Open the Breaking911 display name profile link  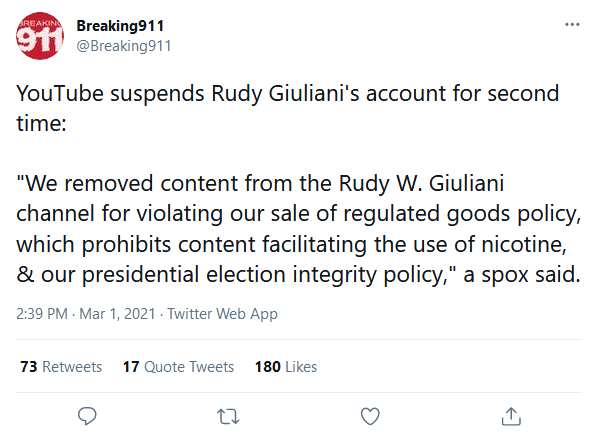(x=120, y=26)
